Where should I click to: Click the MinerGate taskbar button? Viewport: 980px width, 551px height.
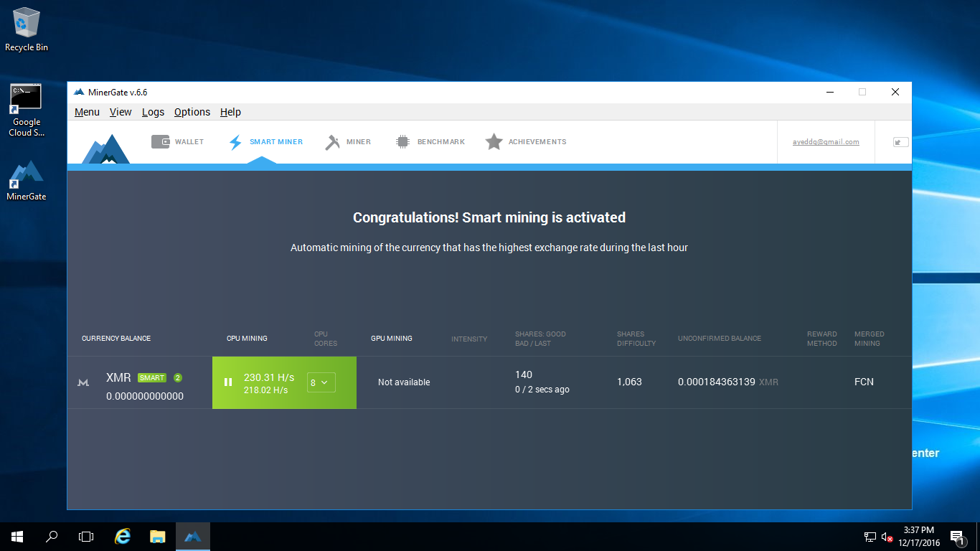pyautogui.click(x=193, y=537)
